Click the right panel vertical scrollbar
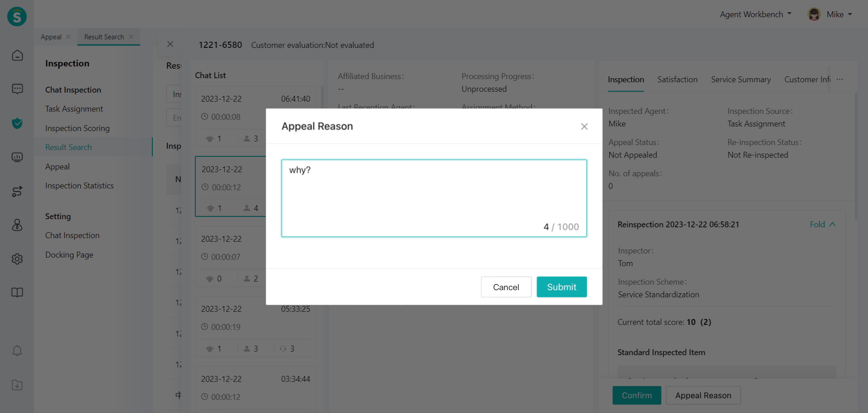 point(856,157)
